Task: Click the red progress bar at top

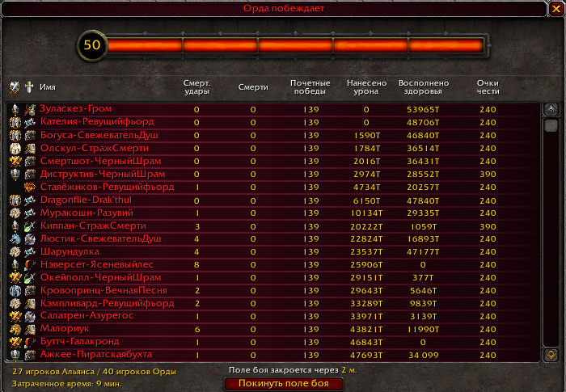Action: [x=295, y=45]
